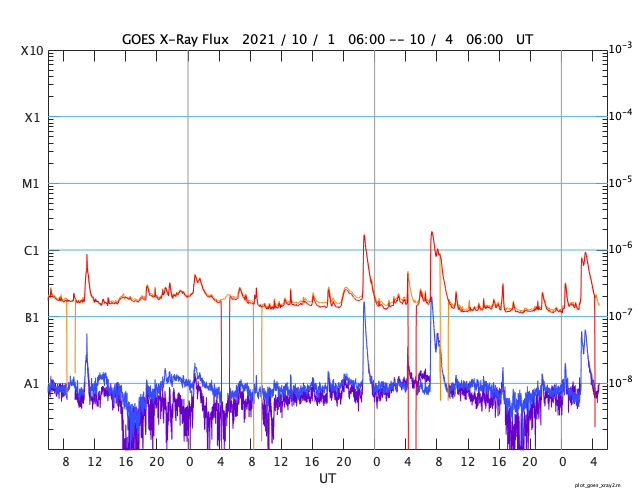Click the A1 flare class label

pyautogui.click(x=31, y=384)
